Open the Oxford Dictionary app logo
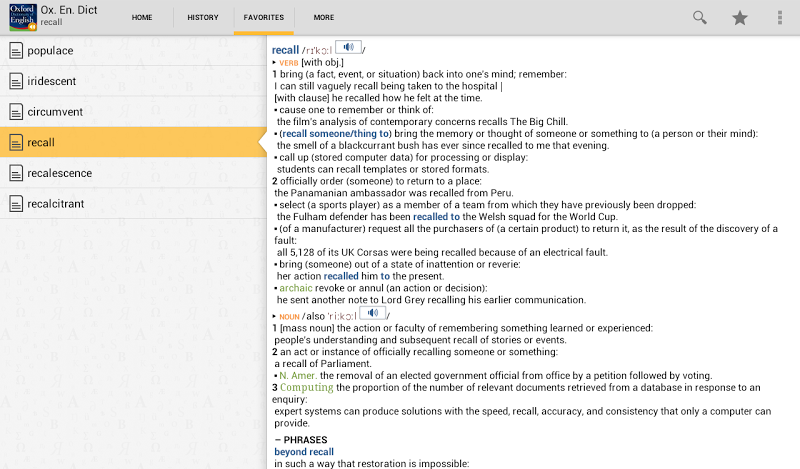800x469 pixels. tap(23, 17)
